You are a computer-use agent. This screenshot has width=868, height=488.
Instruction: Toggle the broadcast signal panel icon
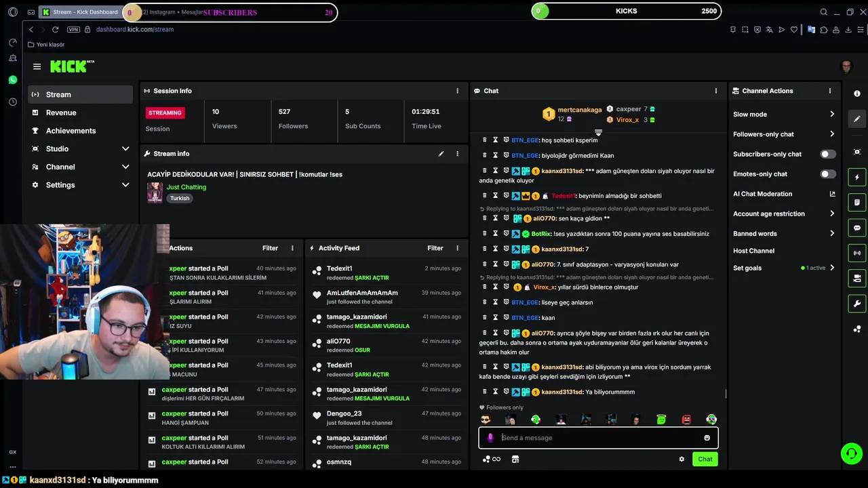point(857,253)
